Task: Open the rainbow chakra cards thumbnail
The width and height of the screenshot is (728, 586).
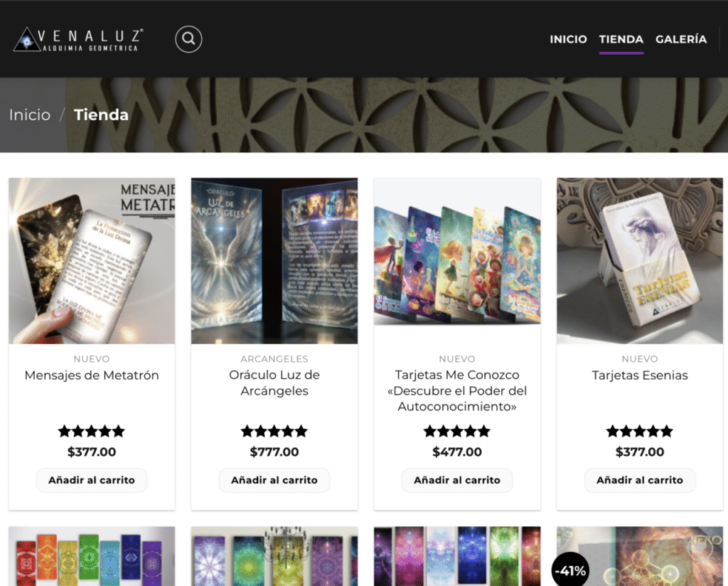Action: (x=92, y=556)
